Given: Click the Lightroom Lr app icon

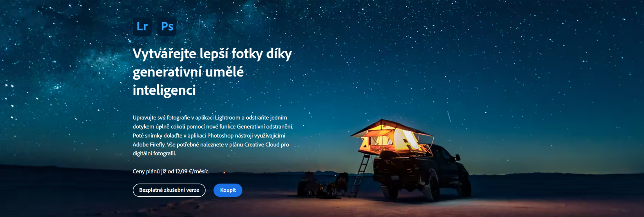Looking at the screenshot, I should pos(142,26).
